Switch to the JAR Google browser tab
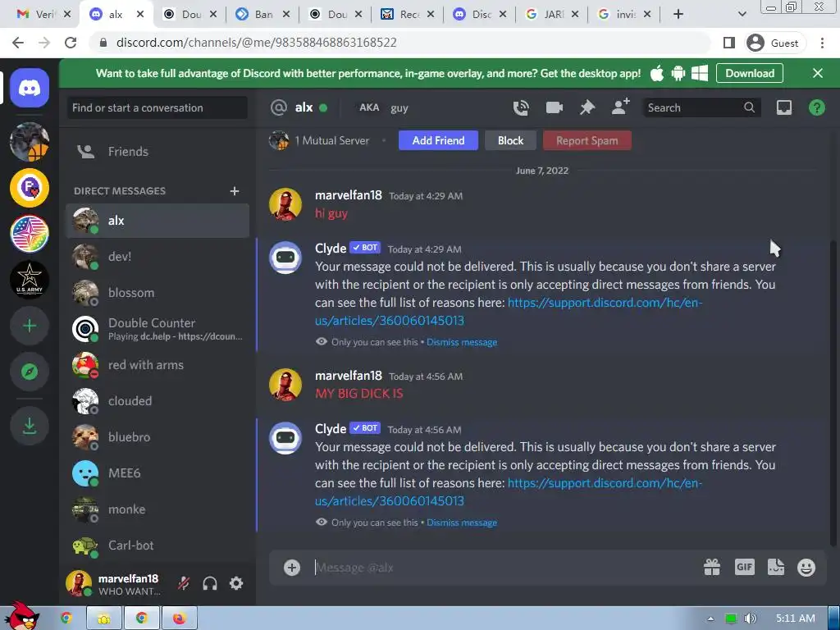 552,15
